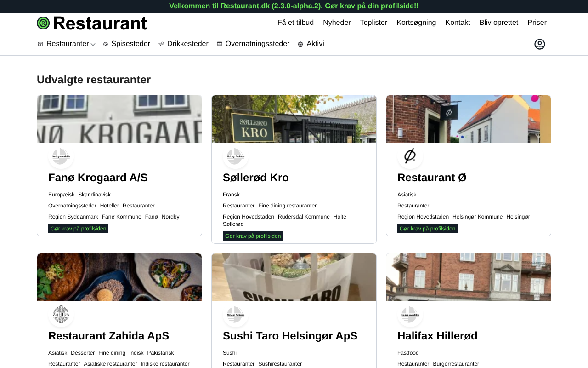
Task: Select the Fransk cuisine tag
Action: coord(231,195)
